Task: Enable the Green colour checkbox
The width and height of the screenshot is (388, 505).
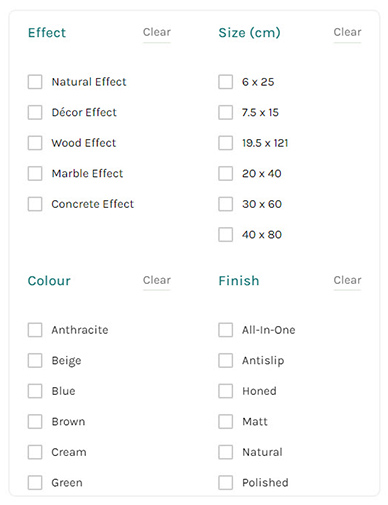Action: click(x=35, y=483)
